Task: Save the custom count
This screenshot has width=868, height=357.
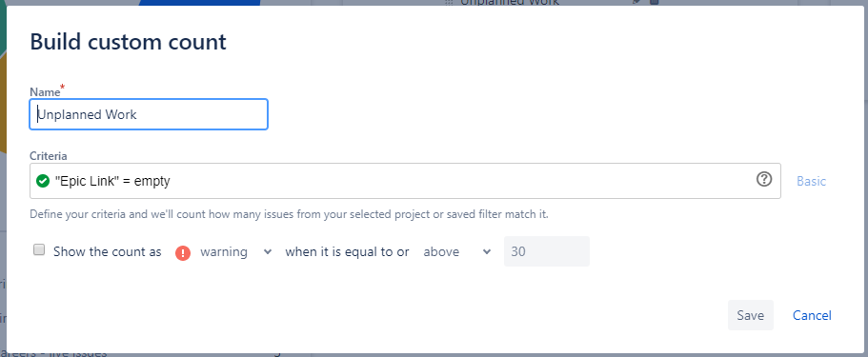Action: click(x=750, y=315)
